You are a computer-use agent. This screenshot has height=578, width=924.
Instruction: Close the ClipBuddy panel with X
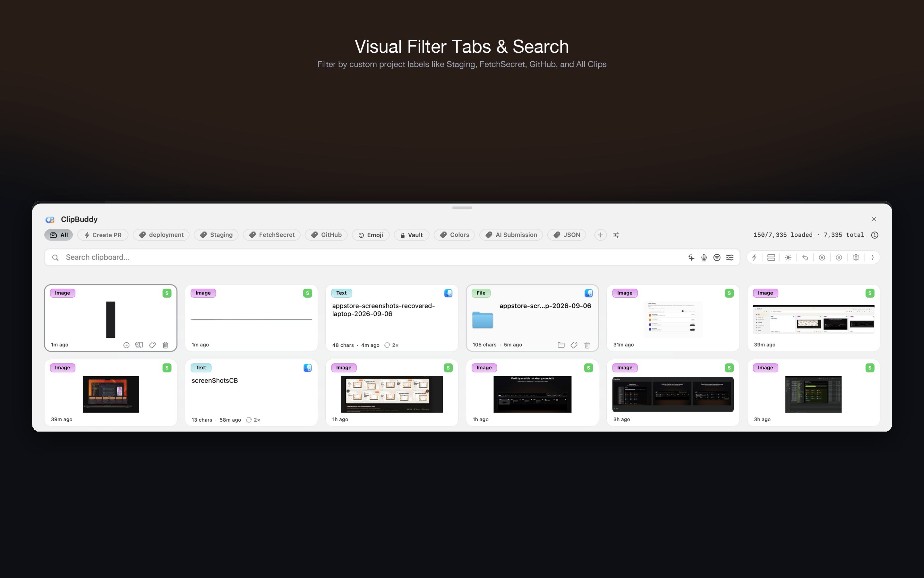coord(874,219)
